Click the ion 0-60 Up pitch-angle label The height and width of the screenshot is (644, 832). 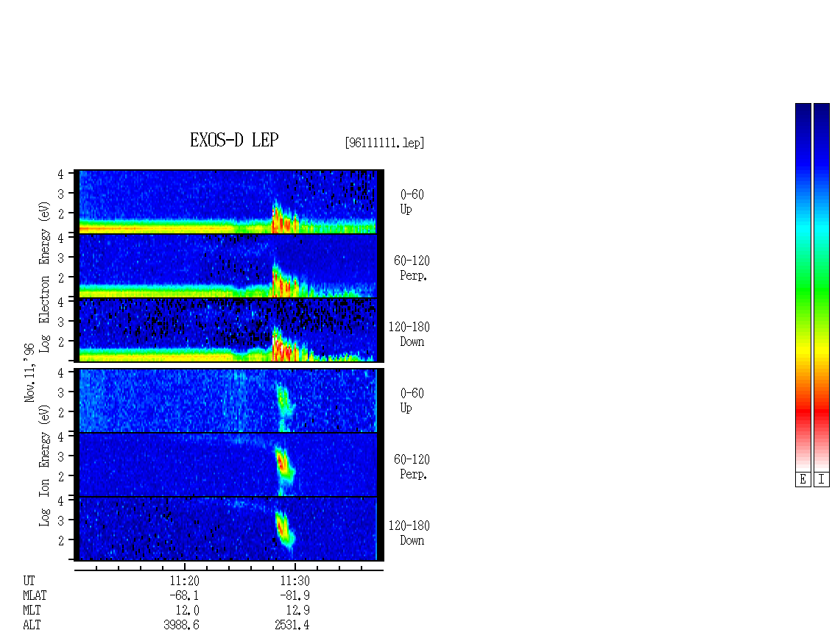412,400
